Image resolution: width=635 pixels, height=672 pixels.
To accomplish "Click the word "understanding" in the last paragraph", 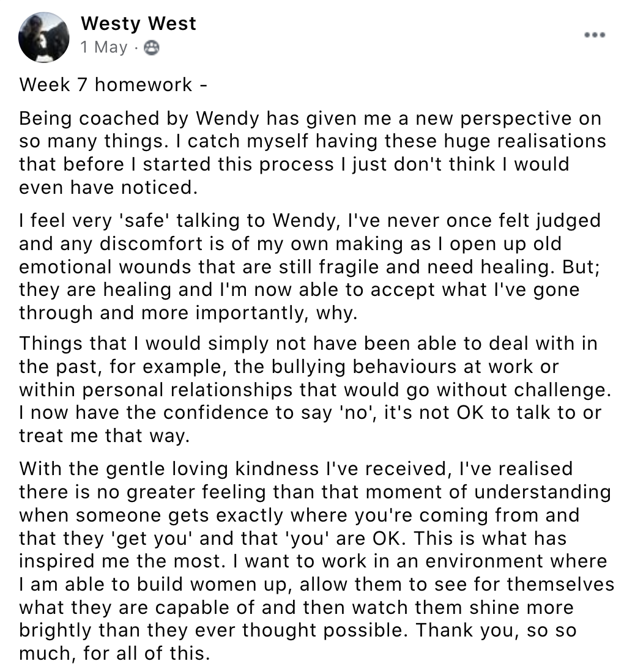I will tap(543, 492).
